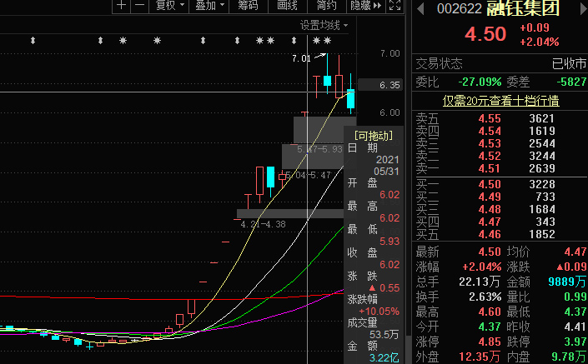Click the 7.01 high price label

tap(301, 58)
